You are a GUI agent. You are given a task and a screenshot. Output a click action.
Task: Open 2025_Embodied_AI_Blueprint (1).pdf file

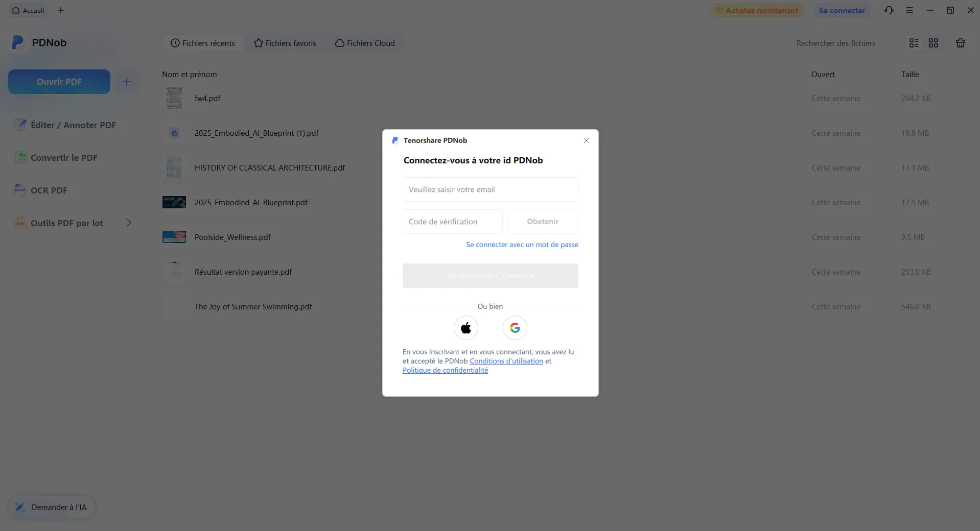point(256,133)
